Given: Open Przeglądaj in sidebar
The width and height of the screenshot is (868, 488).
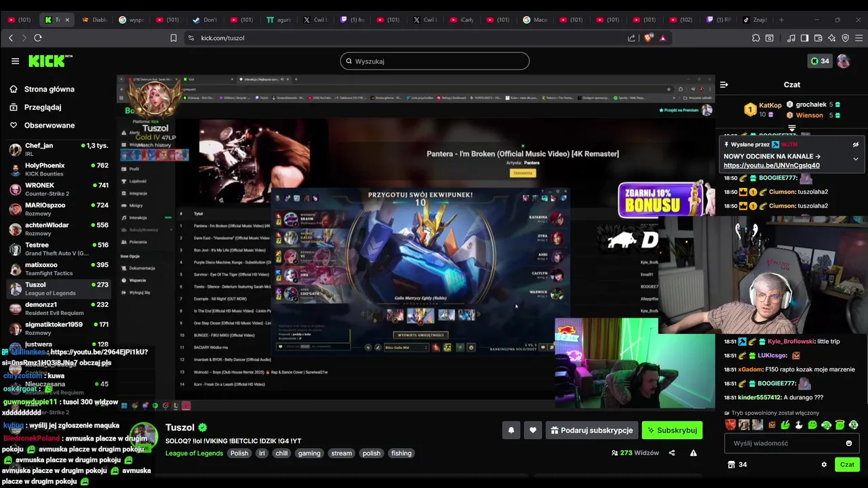Looking at the screenshot, I should pyautogui.click(x=42, y=107).
